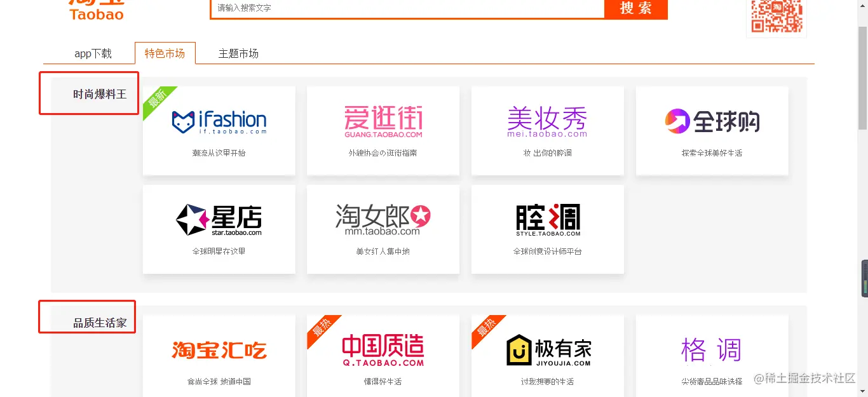Viewport: 868px width, 397px height.
Task: Click the 最新 ribbon on iFashion card
Action: click(158, 100)
